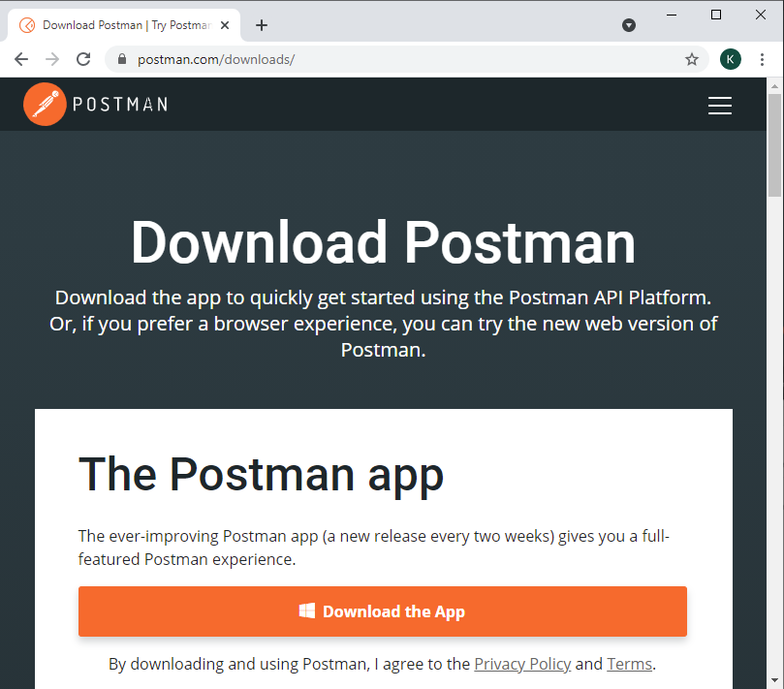
Task: Click the browser forward arrow
Action: coord(52,59)
